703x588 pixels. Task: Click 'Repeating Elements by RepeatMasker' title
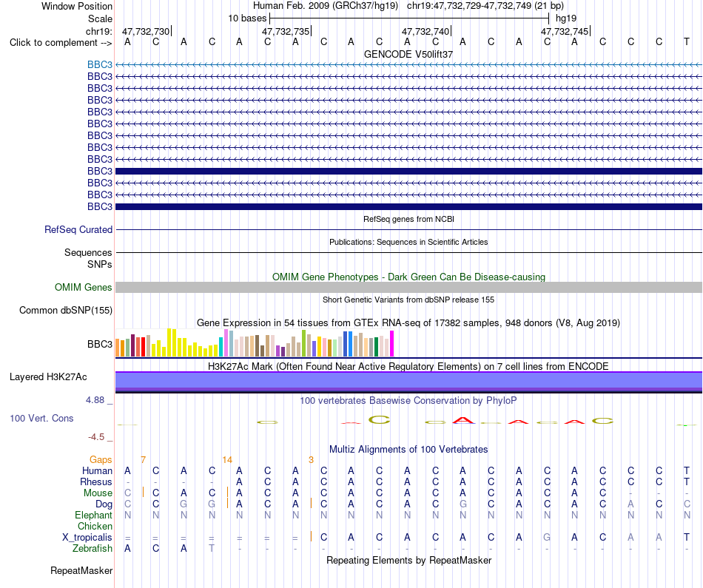[408, 560]
